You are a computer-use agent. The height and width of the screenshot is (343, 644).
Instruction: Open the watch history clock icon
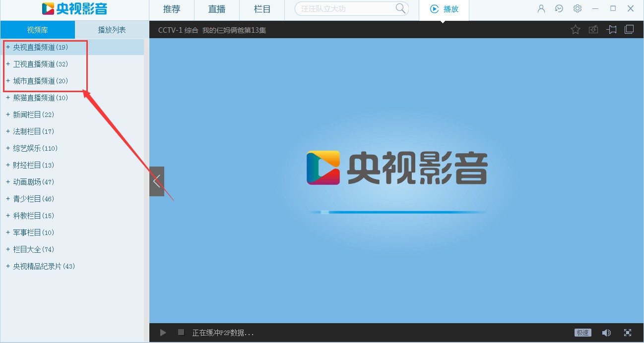[559, 8]
